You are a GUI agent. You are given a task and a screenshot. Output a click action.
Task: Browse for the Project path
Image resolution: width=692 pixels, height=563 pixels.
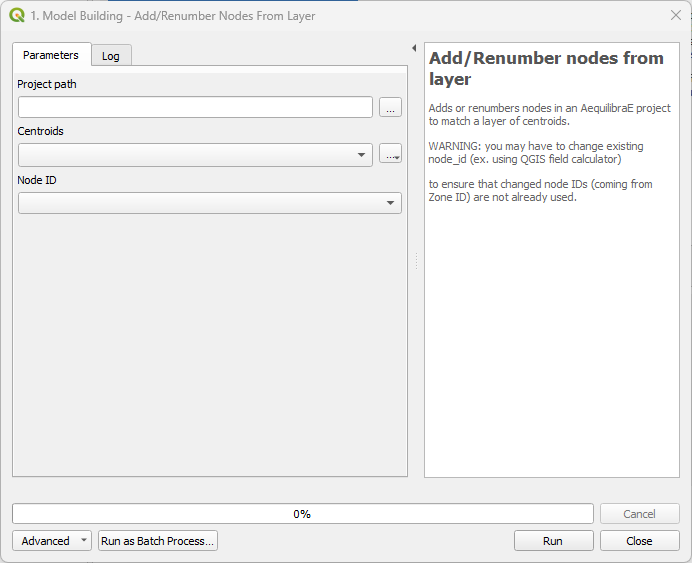390,107
